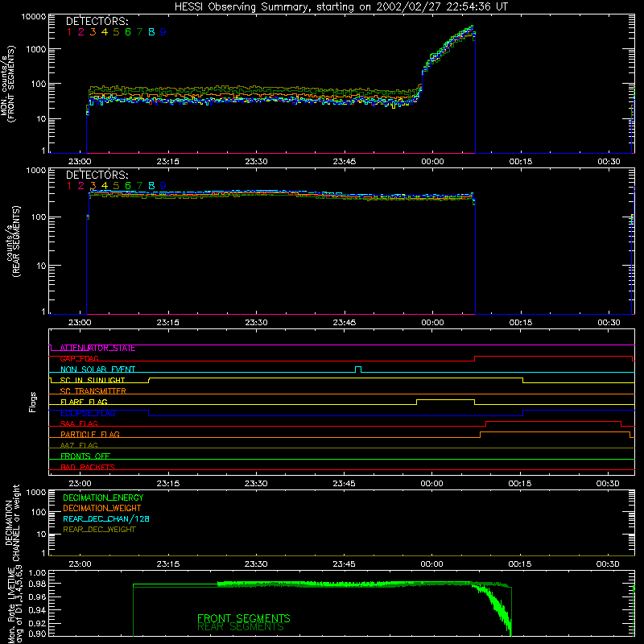
Task: Select detector 2 in the front segments legend
Action: coord(81,32)
